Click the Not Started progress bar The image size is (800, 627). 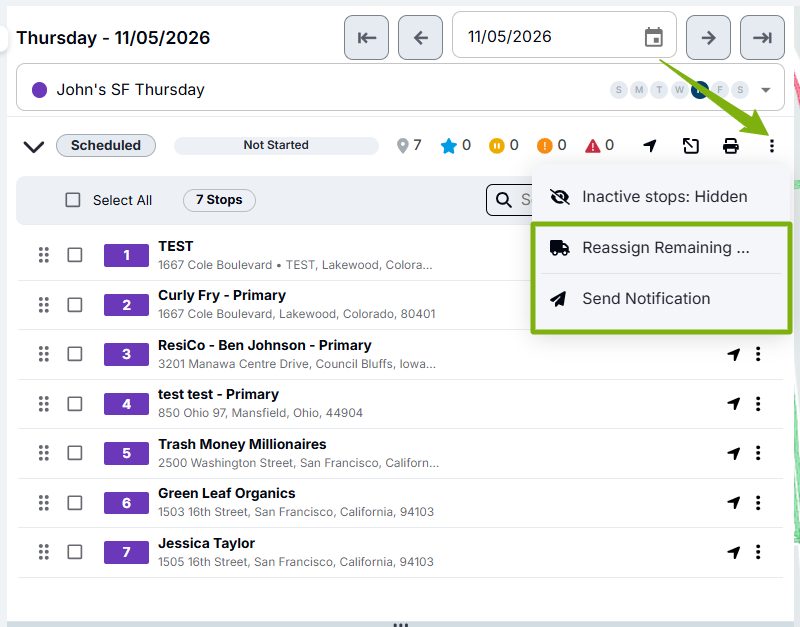276,145
